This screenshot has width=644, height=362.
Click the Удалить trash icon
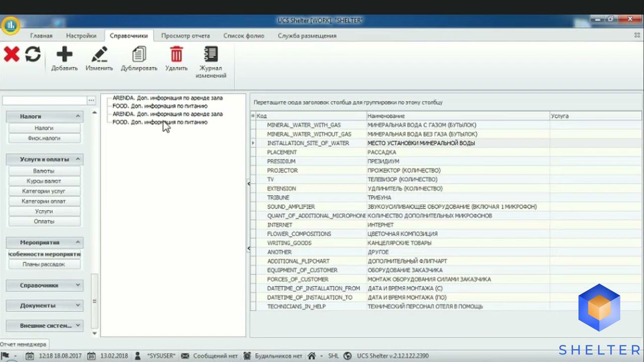pyautogui.click(x=176, y=54)
